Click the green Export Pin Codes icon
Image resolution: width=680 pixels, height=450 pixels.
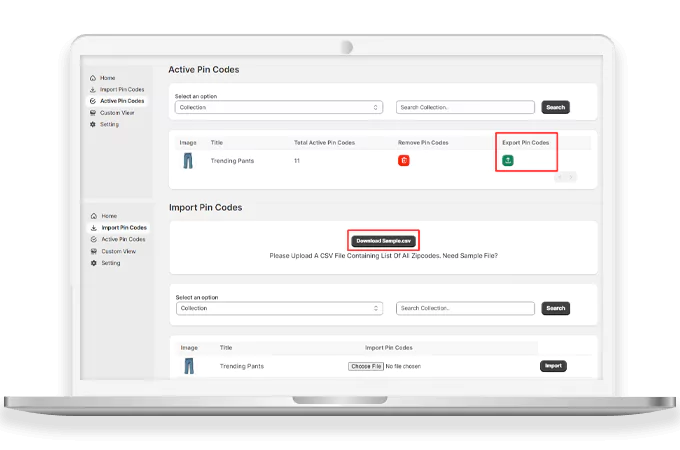tap(508, 160)
